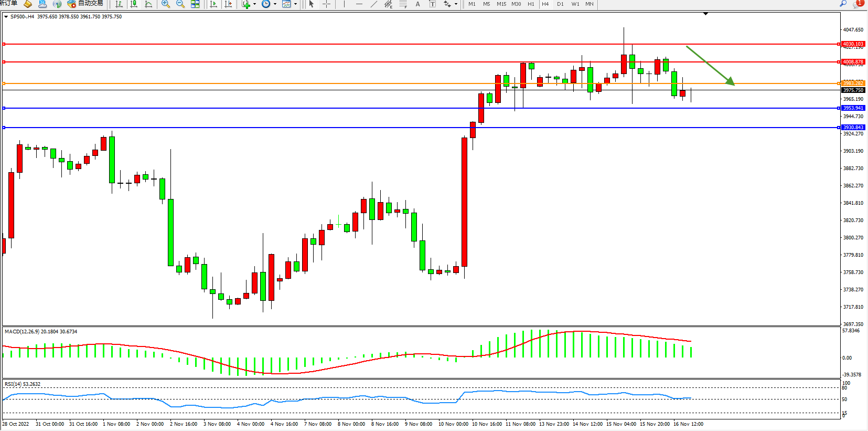Open the chat notifications icon with badge
The height and width of the screenshot is (431, 868).
click(858, 4)
